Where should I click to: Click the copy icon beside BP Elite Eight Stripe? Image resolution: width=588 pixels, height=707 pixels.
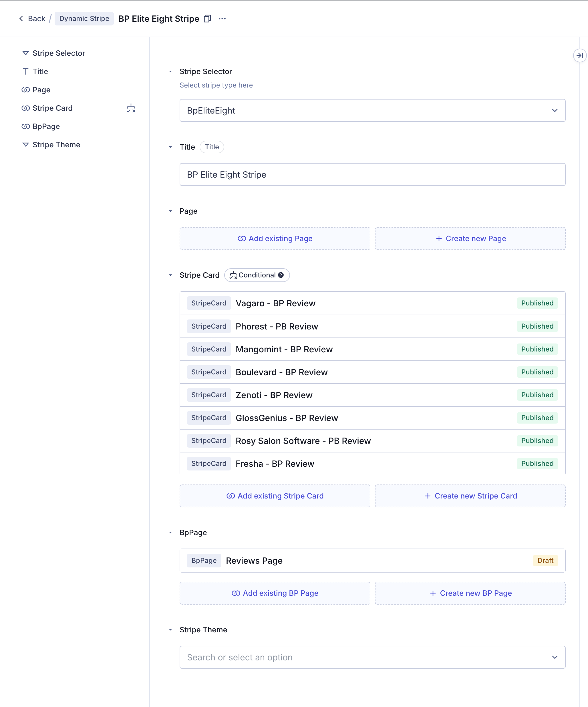(x=207, y=19)
